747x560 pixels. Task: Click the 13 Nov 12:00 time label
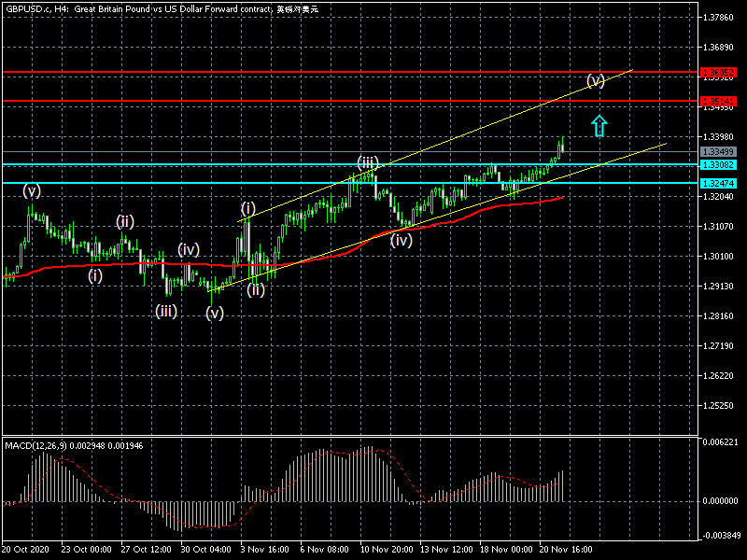pos(446,549)
